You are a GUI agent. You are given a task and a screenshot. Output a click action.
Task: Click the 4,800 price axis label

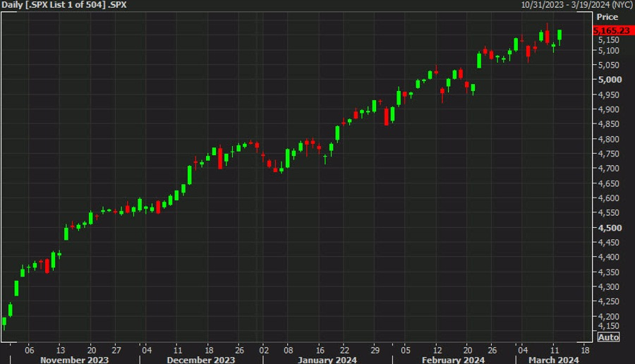(x=609, y=139)
